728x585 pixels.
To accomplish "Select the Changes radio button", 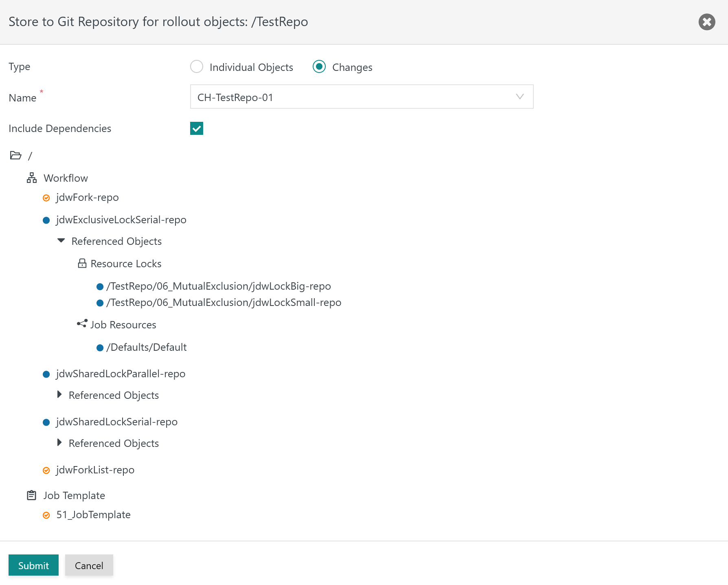I will pos(319,66).
